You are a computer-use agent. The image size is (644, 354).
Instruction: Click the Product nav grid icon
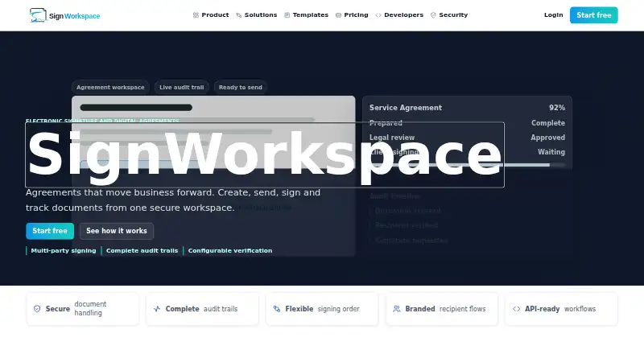pos(196,15)
